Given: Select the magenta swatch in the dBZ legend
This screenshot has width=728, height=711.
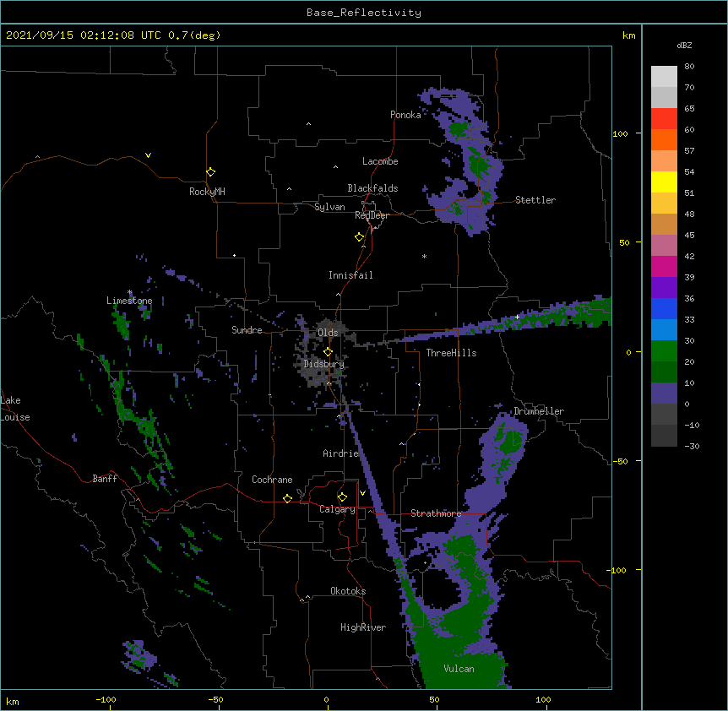Looking at the screenshot, I should pyautogui.click(x=664, y=266).
